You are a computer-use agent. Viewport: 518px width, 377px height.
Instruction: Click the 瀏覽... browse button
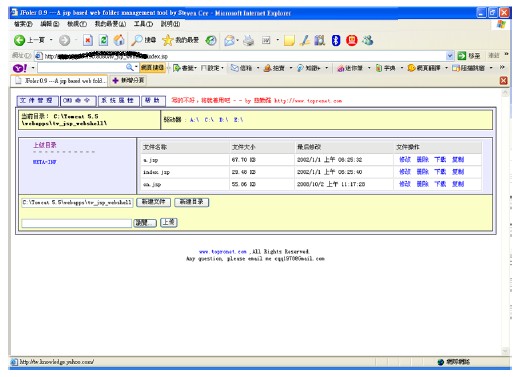coord(145,223)
